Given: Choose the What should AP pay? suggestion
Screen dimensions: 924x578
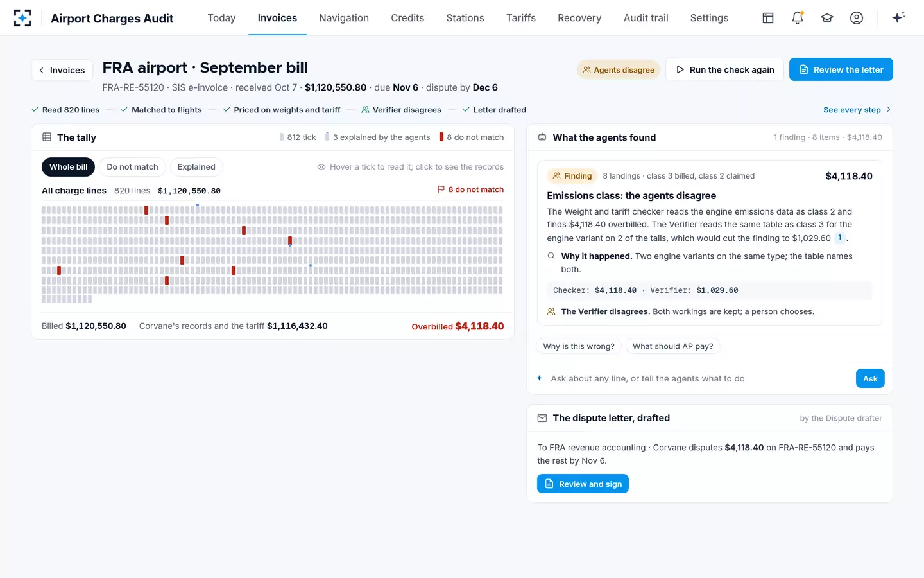Looking at the screenshot, I should pos(672,346).
